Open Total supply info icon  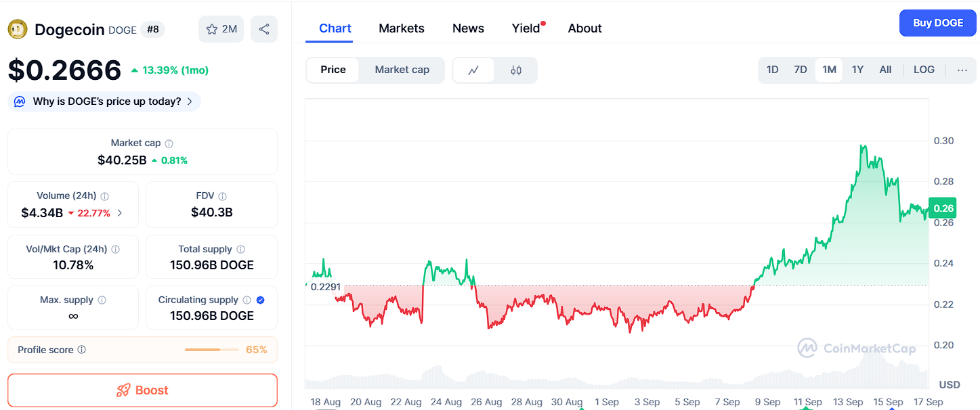coord(241,250)
